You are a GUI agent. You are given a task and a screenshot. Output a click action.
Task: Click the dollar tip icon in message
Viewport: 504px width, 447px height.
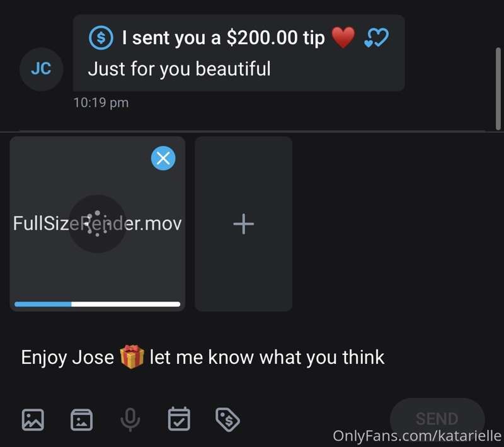[x=101, y=38]
